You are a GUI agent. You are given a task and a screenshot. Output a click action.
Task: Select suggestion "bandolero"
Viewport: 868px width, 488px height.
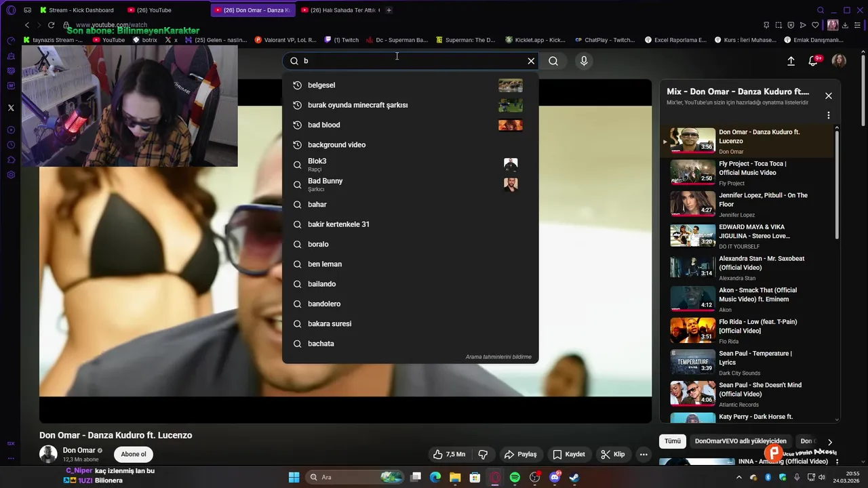pos(410,304)
